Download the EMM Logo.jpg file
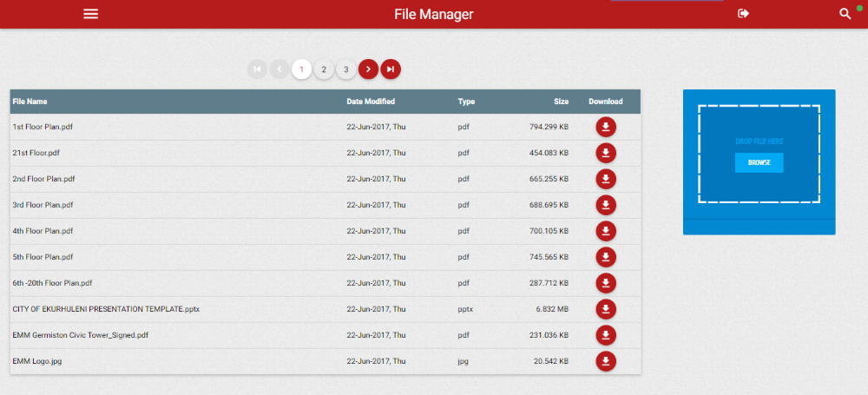The height and width of the screenshot is (395, 868). pyautogui.click(x=606, y=361)
